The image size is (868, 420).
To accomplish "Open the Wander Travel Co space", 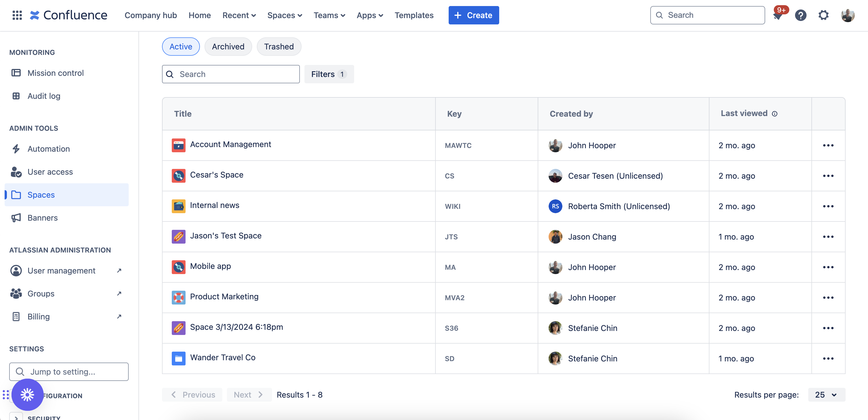I will (223, 357).
